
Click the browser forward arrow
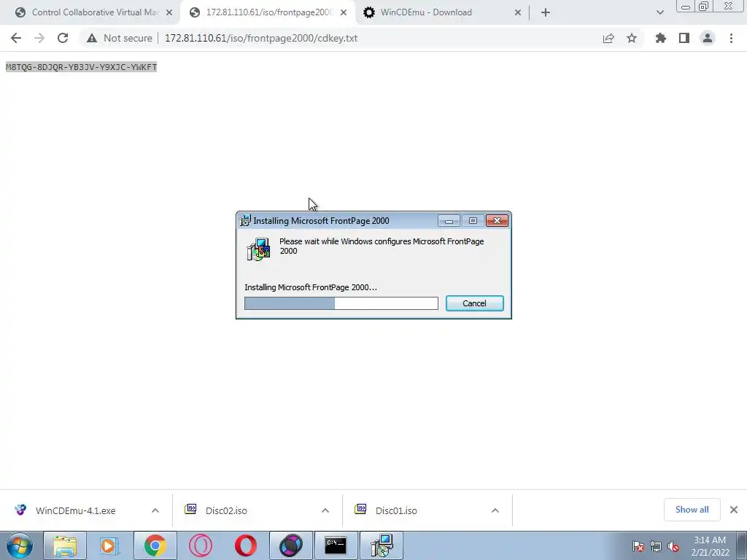(39, 38)
